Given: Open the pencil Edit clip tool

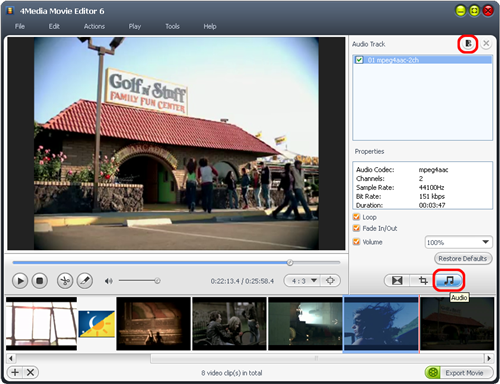Looking at the screenshot, I should (x=85, y=281).
